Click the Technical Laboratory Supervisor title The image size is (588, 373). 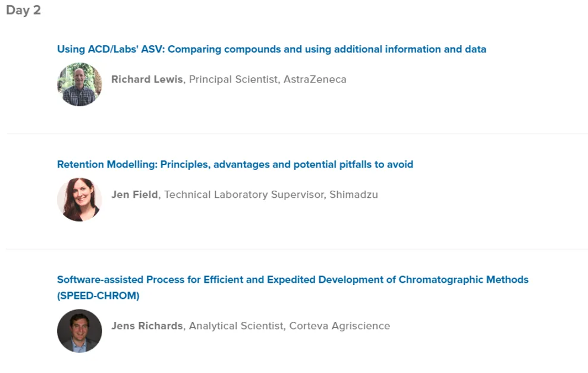click(244, 195)
